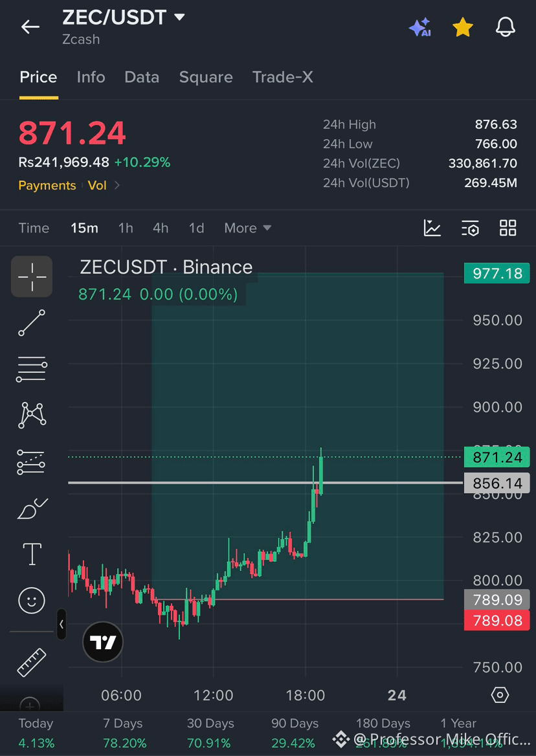Viewport: 536px width, 756px height.
Task: Open the price alert bell
Action: (x=506, y=27)
